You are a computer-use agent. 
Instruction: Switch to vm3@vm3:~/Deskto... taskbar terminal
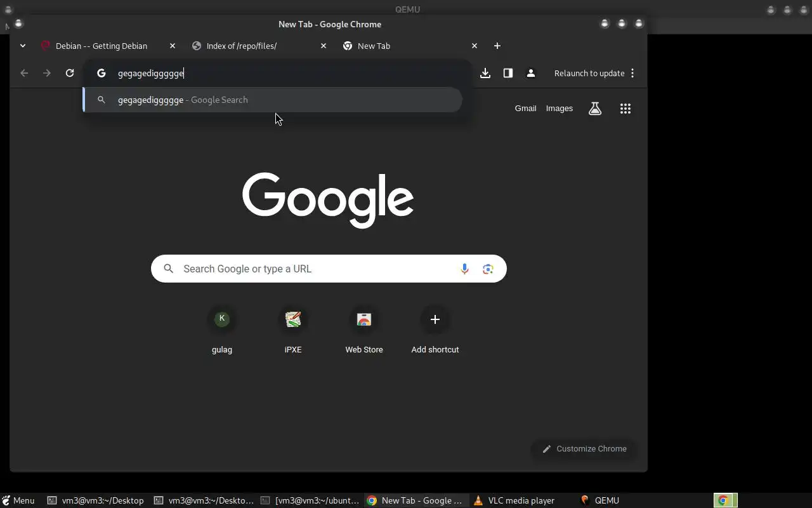pos(204,500)
